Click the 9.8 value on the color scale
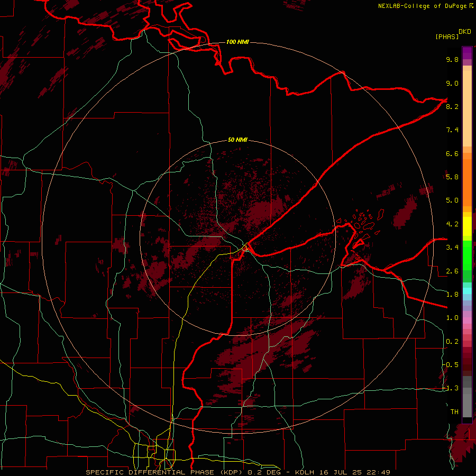The height and width of the screenshot is (476, 476). click(452, 59)
